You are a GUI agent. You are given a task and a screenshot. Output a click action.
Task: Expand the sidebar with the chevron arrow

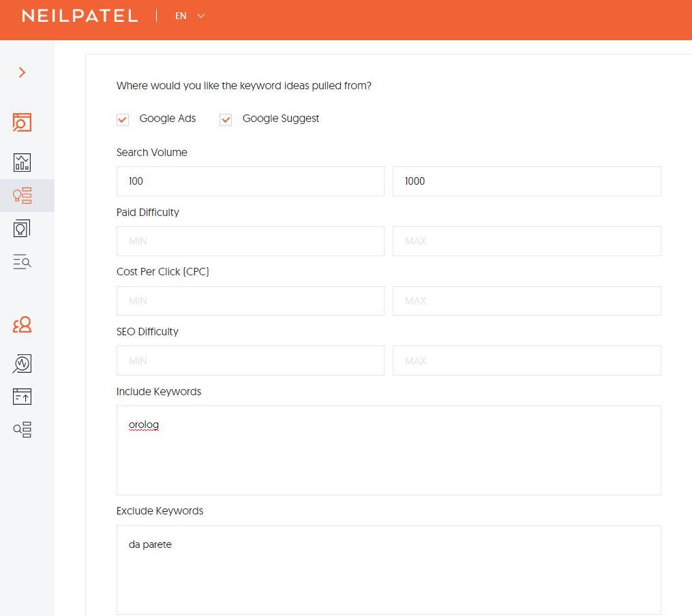pyautogui.click(x=22, y=72)
